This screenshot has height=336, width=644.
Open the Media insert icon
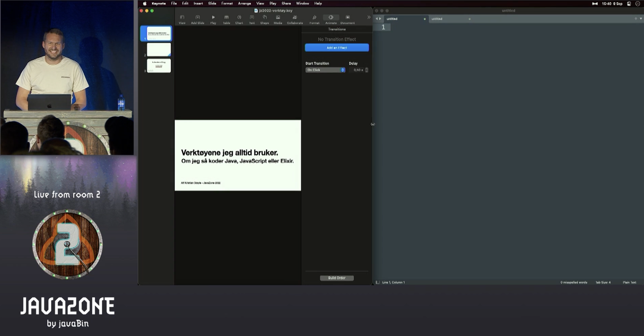278,18
